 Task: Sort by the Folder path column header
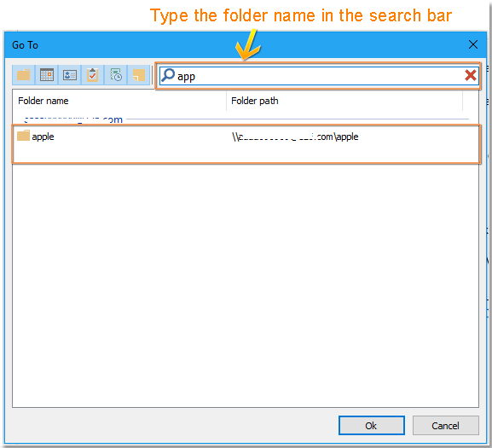[x=344, y=101]
